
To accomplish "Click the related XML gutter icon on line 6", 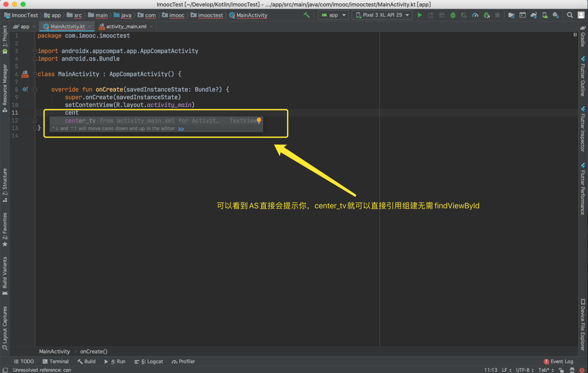I will (x=25, y=74).
